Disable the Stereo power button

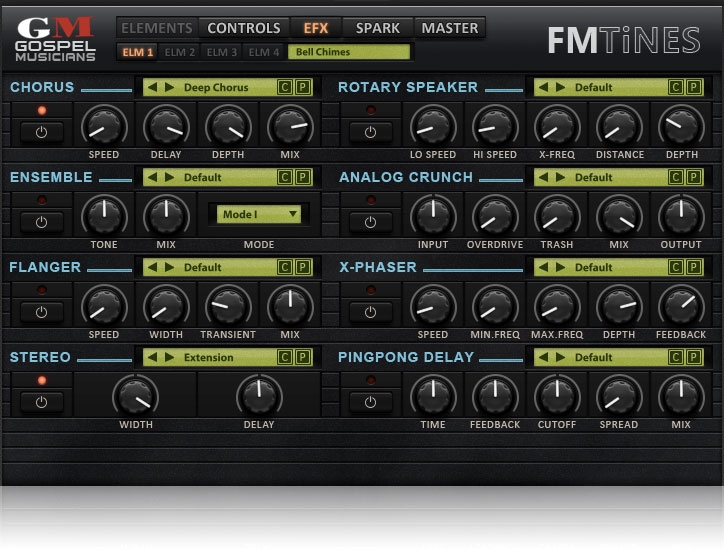(42, 403)
